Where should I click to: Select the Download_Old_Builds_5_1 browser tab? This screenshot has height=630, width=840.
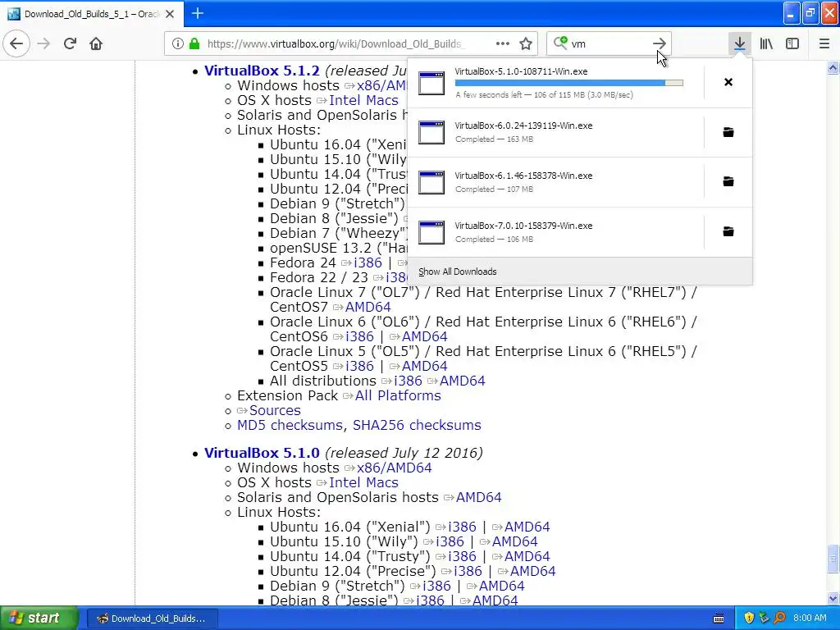(92, 14)
